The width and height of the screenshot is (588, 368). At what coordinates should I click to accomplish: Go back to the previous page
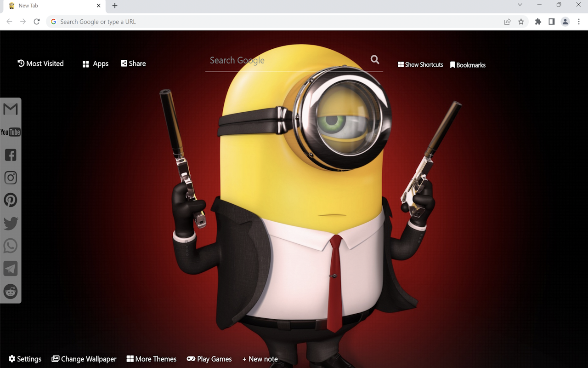9,22
